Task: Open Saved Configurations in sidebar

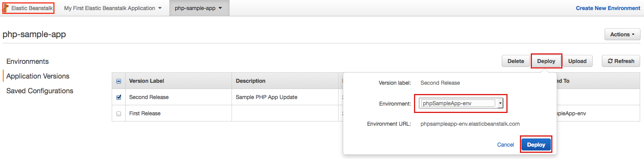Action: (x=40, y=91)
